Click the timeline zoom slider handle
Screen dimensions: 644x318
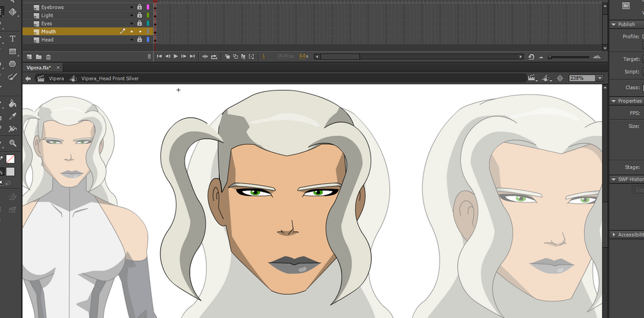[x=550, y=57]
